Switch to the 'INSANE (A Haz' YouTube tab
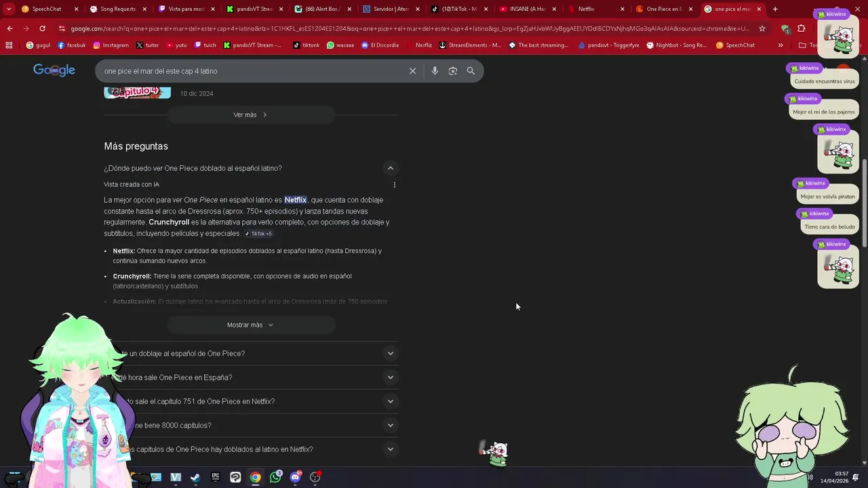 [527, 9]
